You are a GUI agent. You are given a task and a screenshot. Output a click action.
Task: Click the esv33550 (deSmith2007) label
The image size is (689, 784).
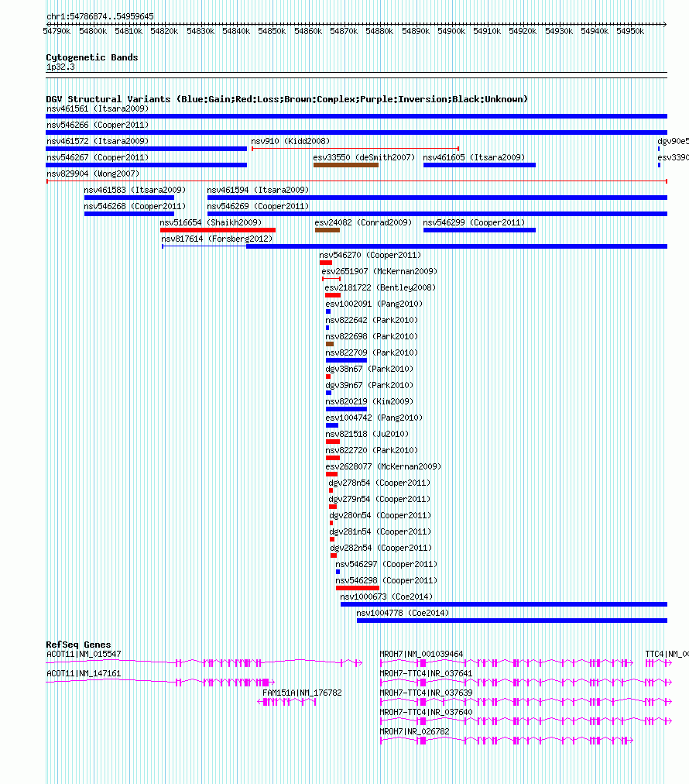click(x=364, y=157)
